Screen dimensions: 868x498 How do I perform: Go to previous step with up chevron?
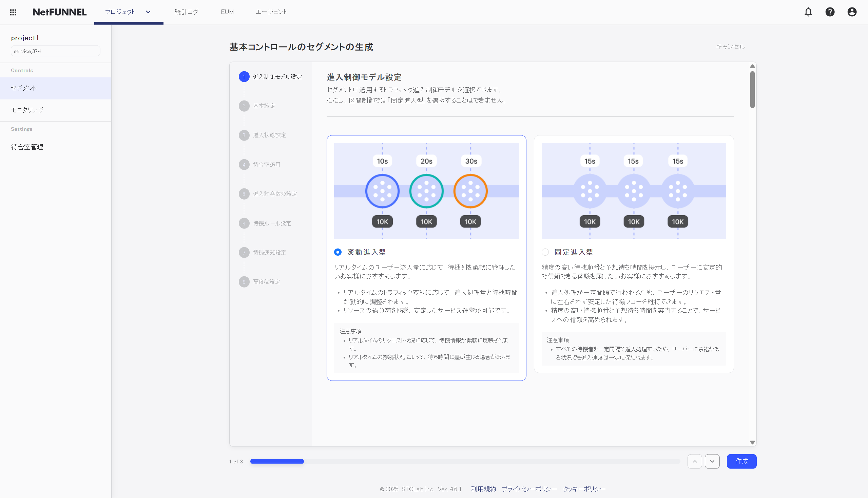click(695, 461)
